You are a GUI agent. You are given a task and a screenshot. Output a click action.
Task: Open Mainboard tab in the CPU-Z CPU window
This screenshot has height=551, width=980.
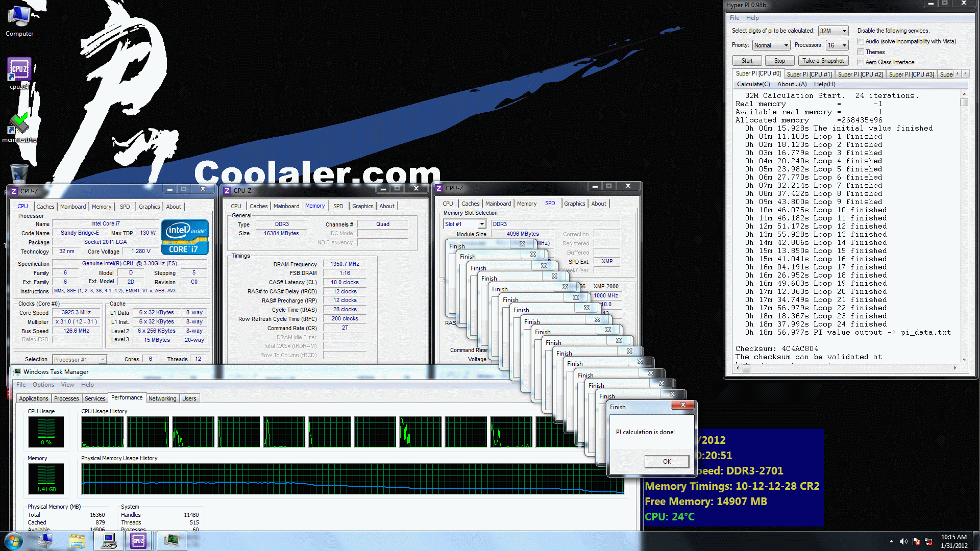coord(73,207)
